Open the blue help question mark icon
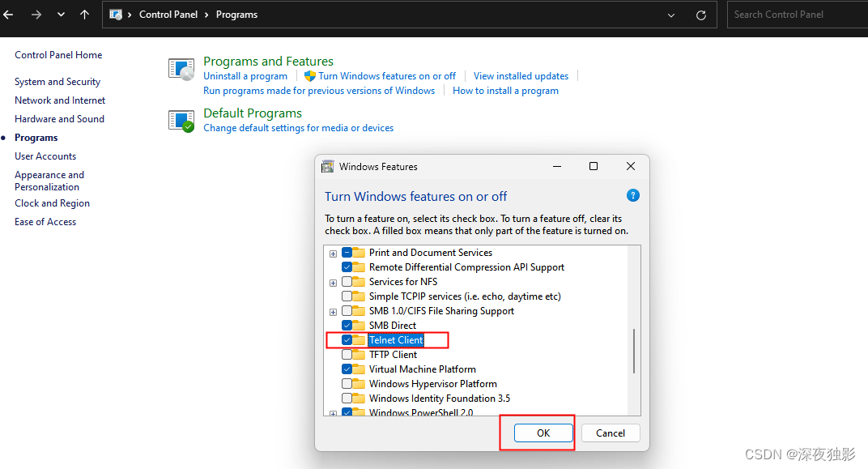Viewport: 868px width, 469px height. pos(632,195)
